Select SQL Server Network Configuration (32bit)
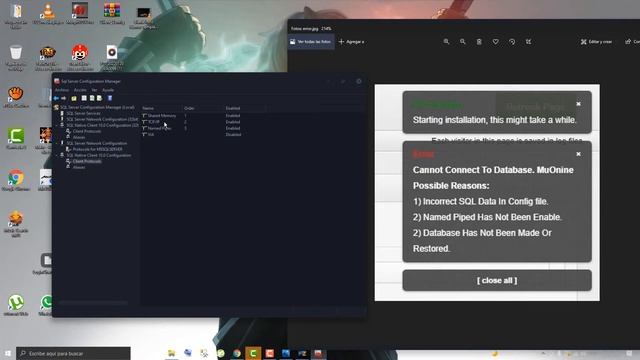Image resolution: width=640 pixels, height=360 pixels. point(102,119)
